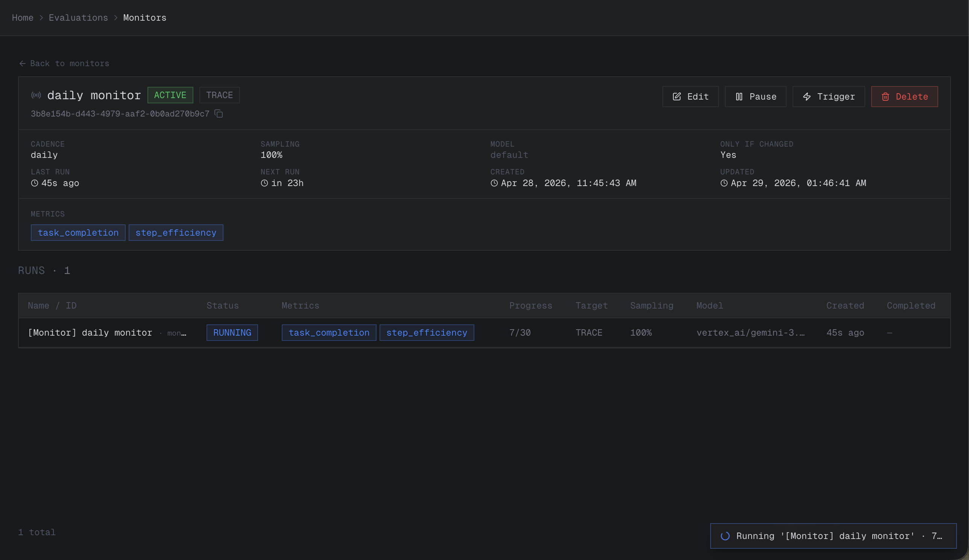Image resolution: width=969 pixels, height=560 pixels.
Task: Click the daily monitor title
Action: tap(94, 95)
